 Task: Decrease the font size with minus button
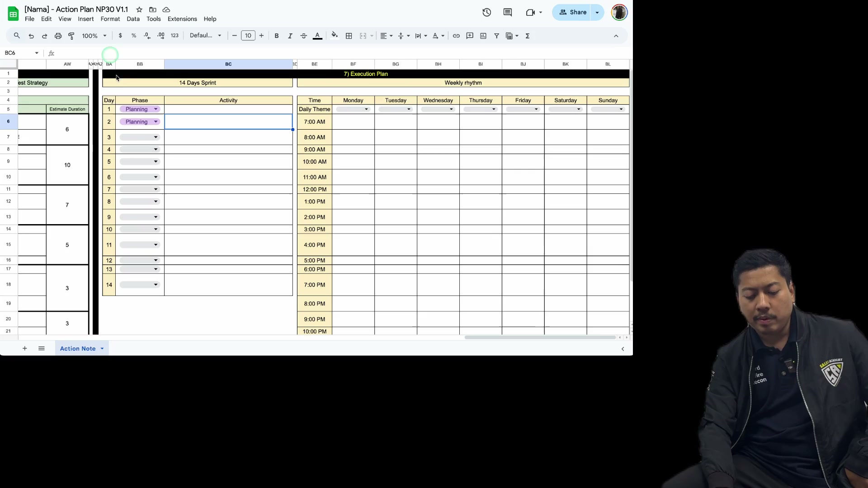coord(234,36)
